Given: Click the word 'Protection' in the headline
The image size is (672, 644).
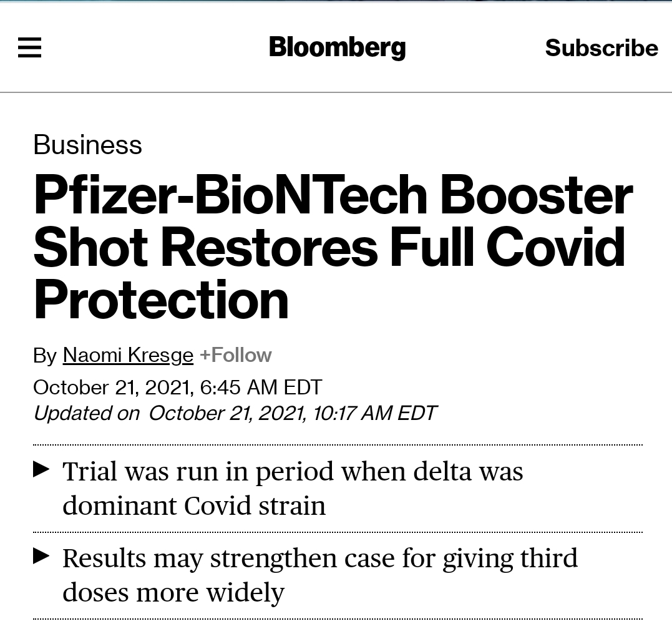Looking at the screenshot, I should coord(161,300).
